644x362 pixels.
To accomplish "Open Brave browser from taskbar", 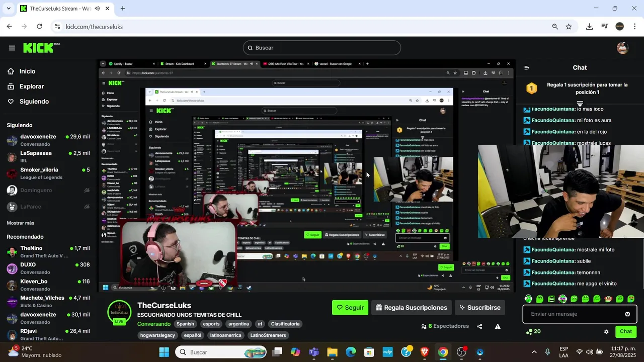I will (x=425, y=352).
